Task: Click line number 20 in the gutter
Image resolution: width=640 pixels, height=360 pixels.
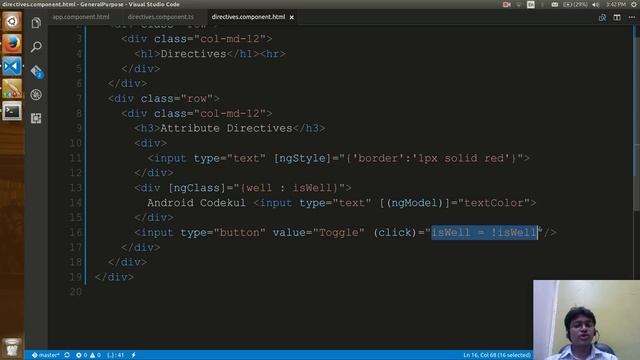Action: pos(76,292)
